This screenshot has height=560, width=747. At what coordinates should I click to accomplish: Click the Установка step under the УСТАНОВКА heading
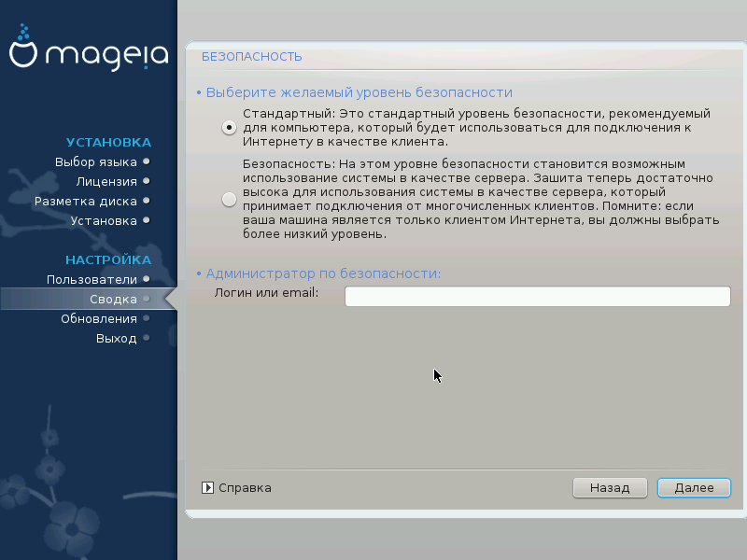click(x=104, y=220)
